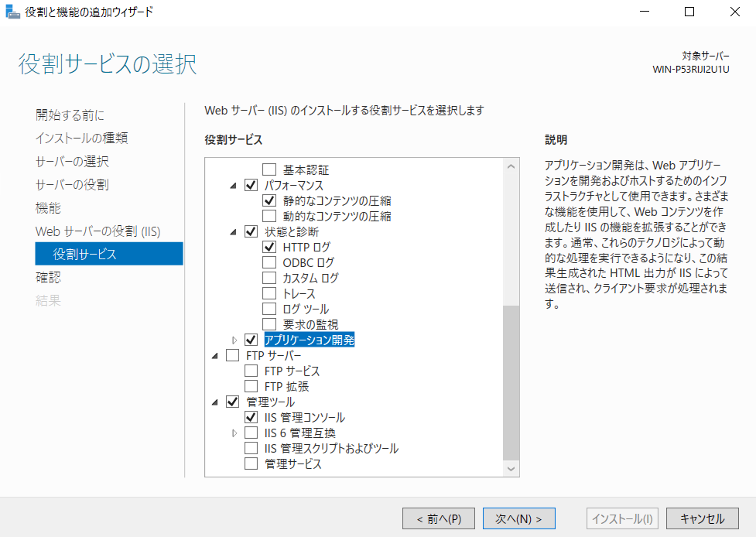Click the wizard icon in the title bar
Screen dimensions: 756x537
pos(12,12)
